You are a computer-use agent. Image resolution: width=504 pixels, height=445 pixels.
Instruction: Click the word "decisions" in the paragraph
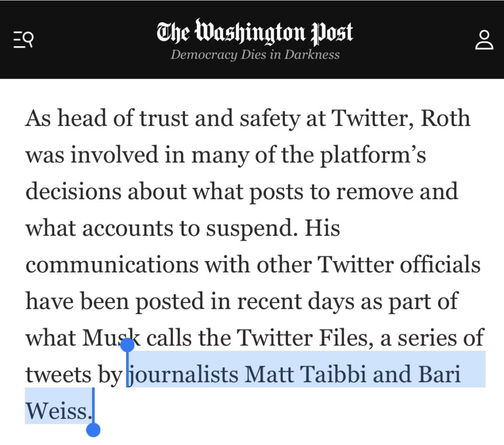tap(73, 192)
